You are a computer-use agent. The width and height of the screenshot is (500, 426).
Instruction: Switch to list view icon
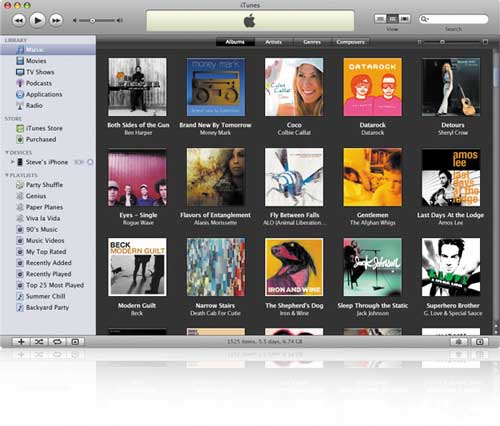click(380, 19)
